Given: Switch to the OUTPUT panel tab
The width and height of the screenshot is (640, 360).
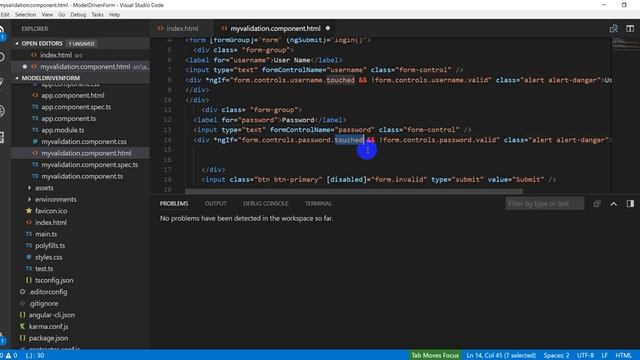Looking at the screenshot, I should [216, 203].
